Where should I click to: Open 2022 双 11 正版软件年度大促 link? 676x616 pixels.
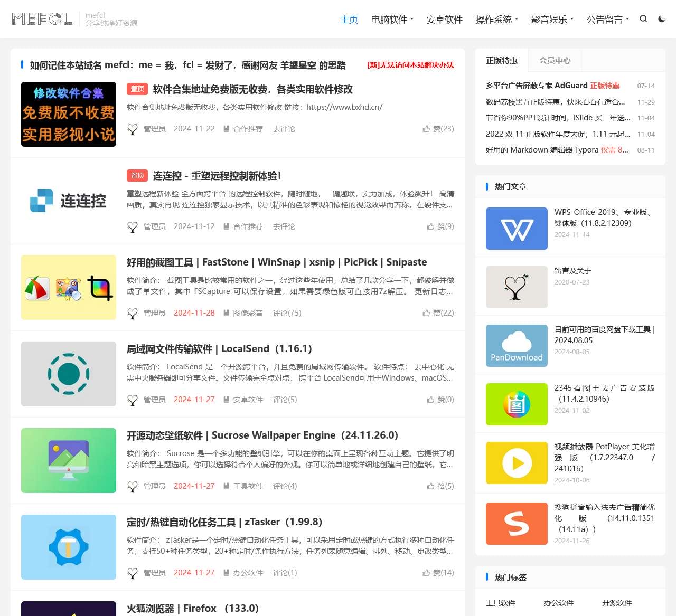558,134
